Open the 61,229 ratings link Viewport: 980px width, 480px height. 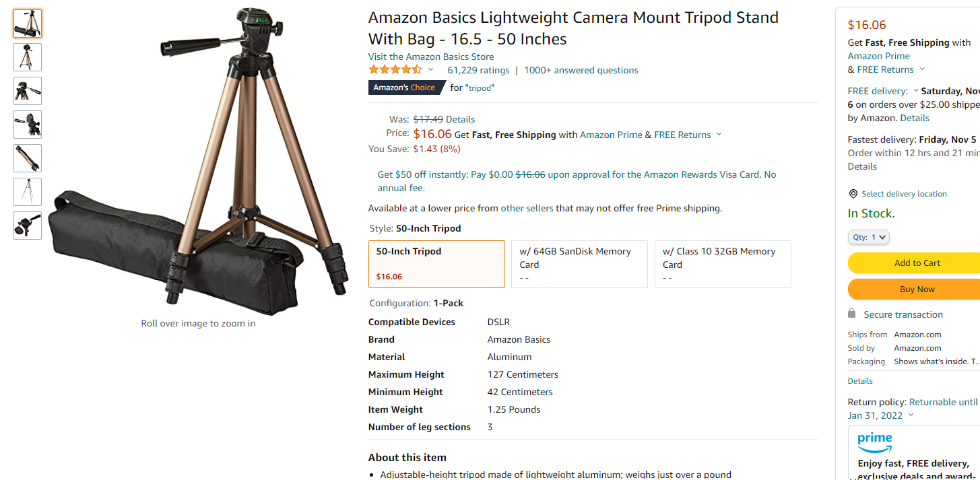pyautogui.click(x=478, y=70)
